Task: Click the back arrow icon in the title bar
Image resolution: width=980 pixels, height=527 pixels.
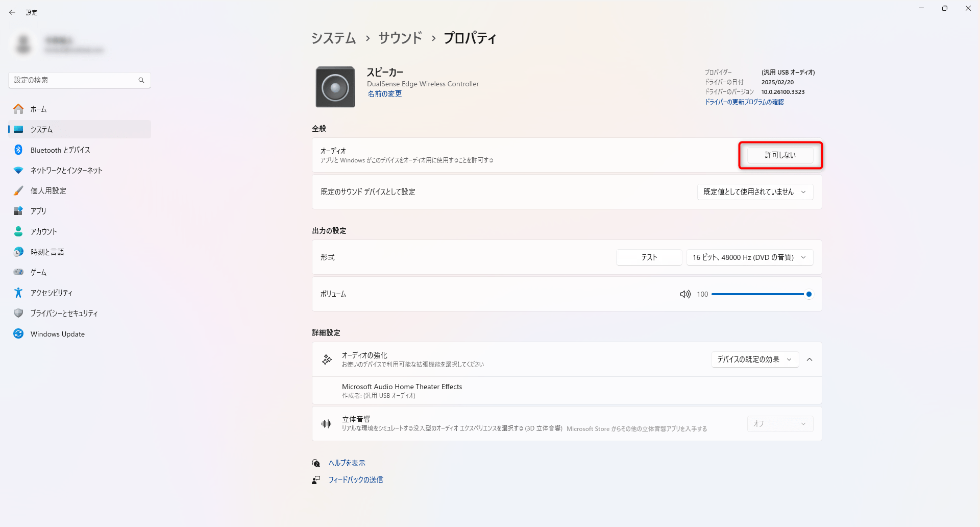Action: click(x=12, y=12)
